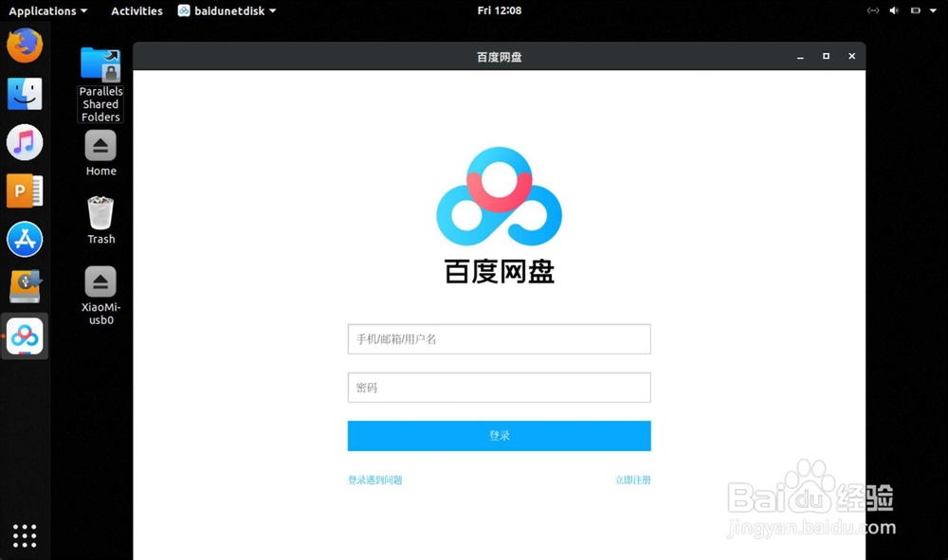Open Firefox from the dock
Viewport: 948px width, 560px height.
click(25, 45)
